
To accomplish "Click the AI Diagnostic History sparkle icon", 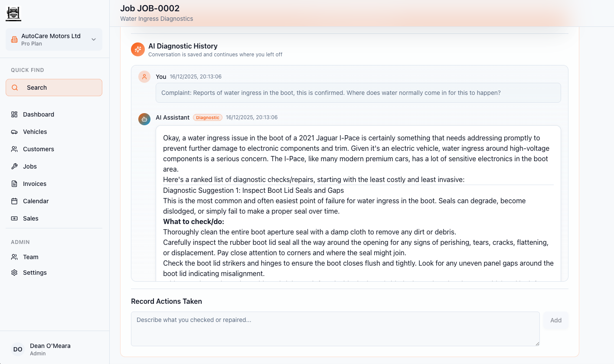I will click(x=137, y=49).
